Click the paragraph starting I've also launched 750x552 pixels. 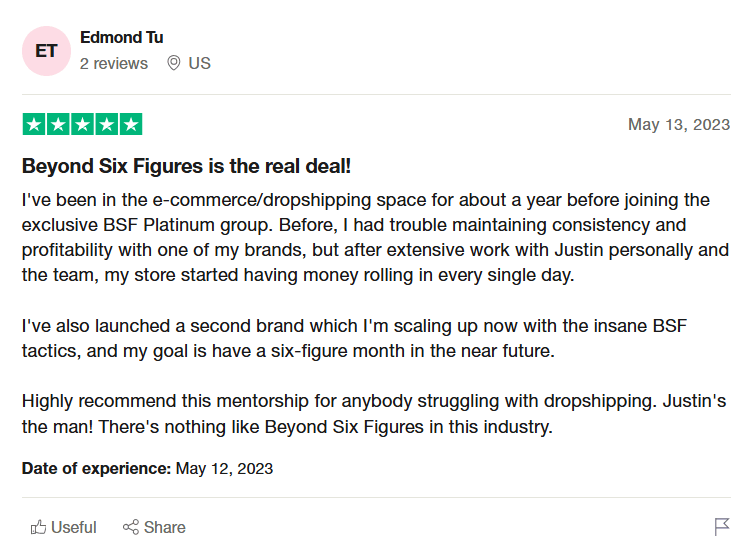(354, 338)
